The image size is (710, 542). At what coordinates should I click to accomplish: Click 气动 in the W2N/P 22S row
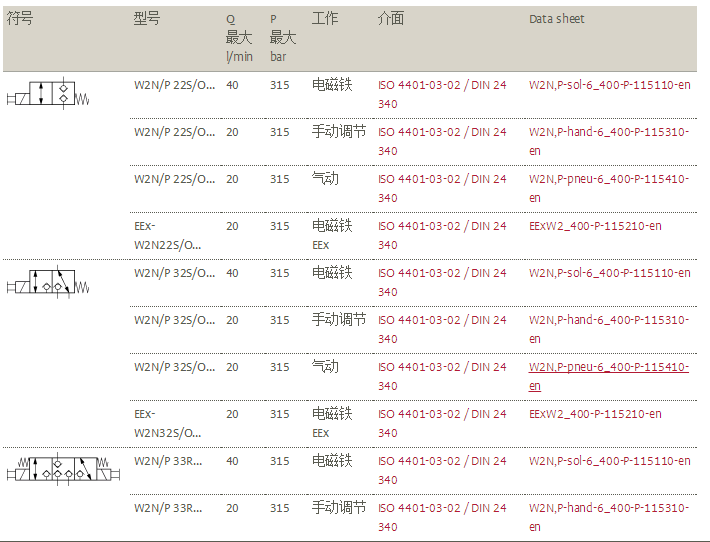(x=325, y=179)
